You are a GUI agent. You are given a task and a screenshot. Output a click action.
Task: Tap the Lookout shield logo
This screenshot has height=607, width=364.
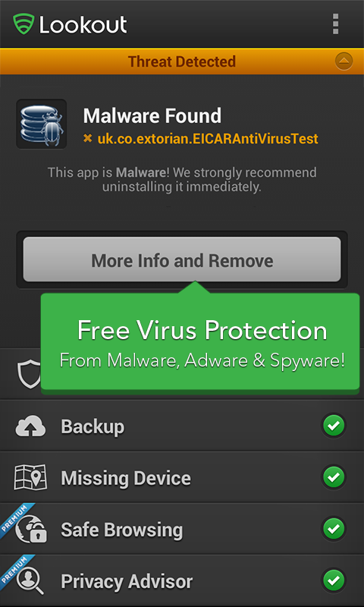[x=24, y=24]
